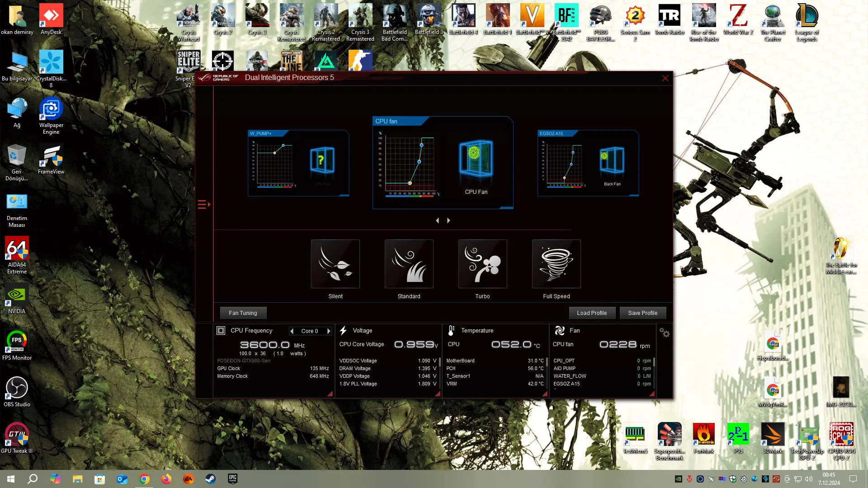Open Wallpaper Engine desktop icon
The width and height of the screenshot is (868, 488).
click(x=51, y=116)
